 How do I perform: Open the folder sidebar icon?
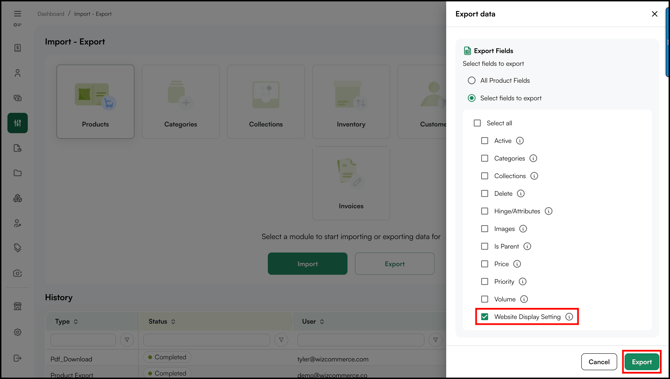(18, 173)
